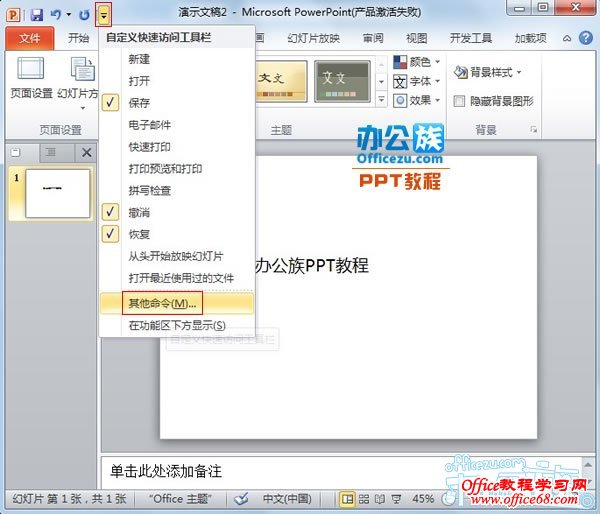The image size is (600, 514).
Task: Open the 颜色 theme colors dropdown
Action: (416, 62)
